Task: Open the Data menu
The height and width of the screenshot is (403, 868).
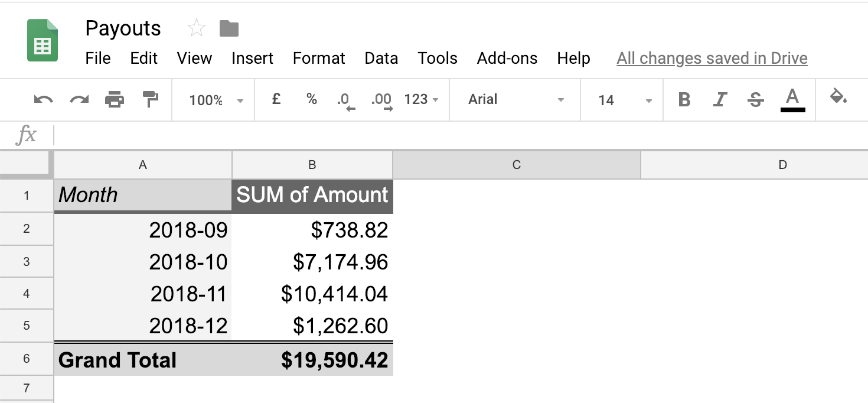Action: click(381, 58)
